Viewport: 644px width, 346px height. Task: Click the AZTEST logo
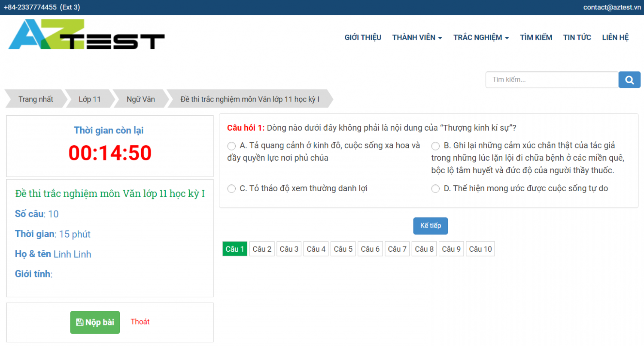[86, 34]
